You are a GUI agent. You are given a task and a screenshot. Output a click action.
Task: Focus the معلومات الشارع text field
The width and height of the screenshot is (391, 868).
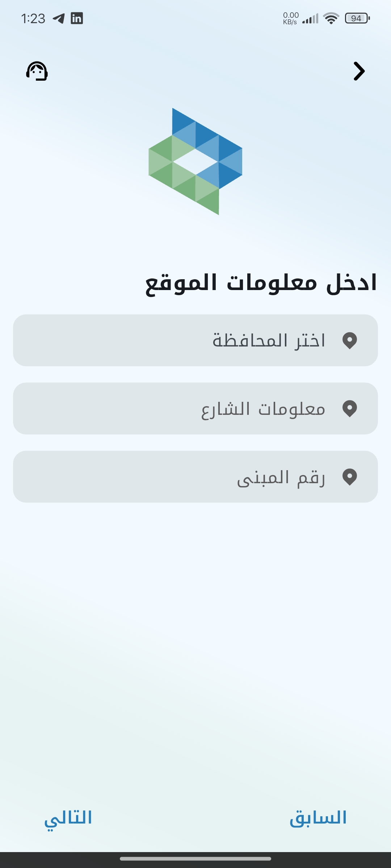click(x=195, y=409)
